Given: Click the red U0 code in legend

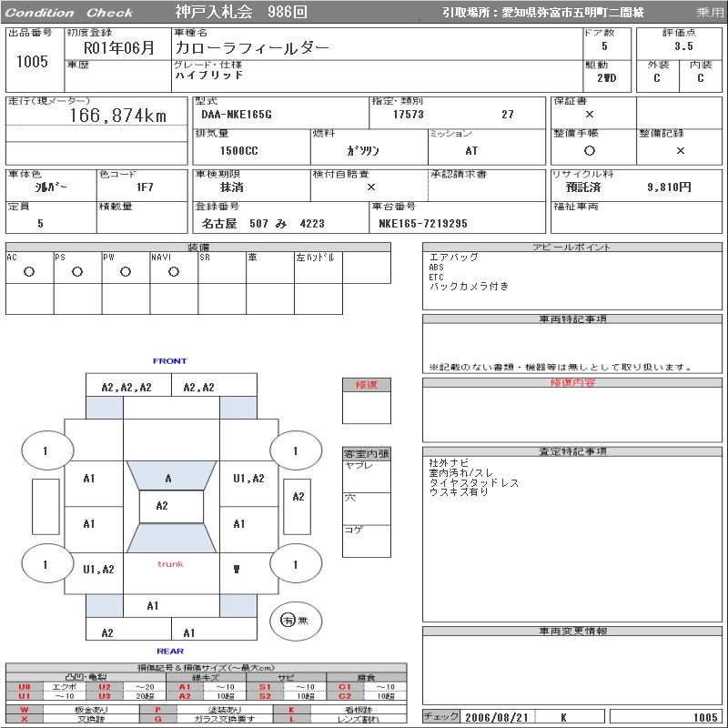Looking at the screenshot, I should 25,687.
